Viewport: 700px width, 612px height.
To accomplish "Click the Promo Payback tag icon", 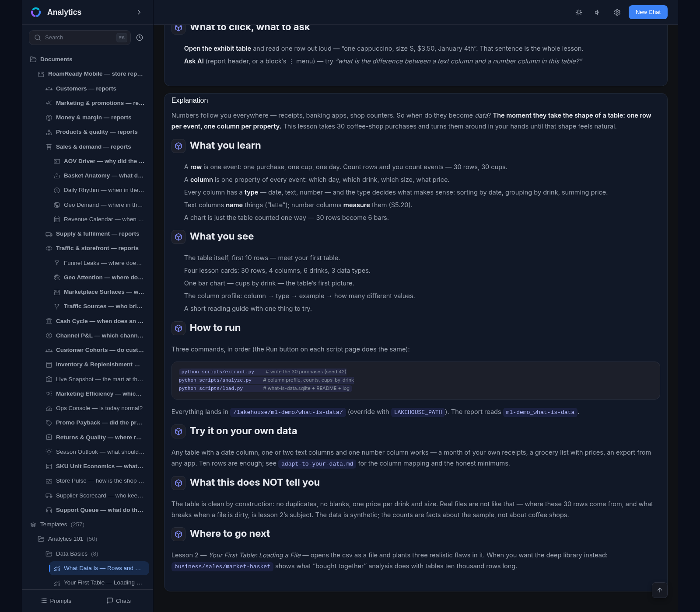I will [x=49, y=423].
